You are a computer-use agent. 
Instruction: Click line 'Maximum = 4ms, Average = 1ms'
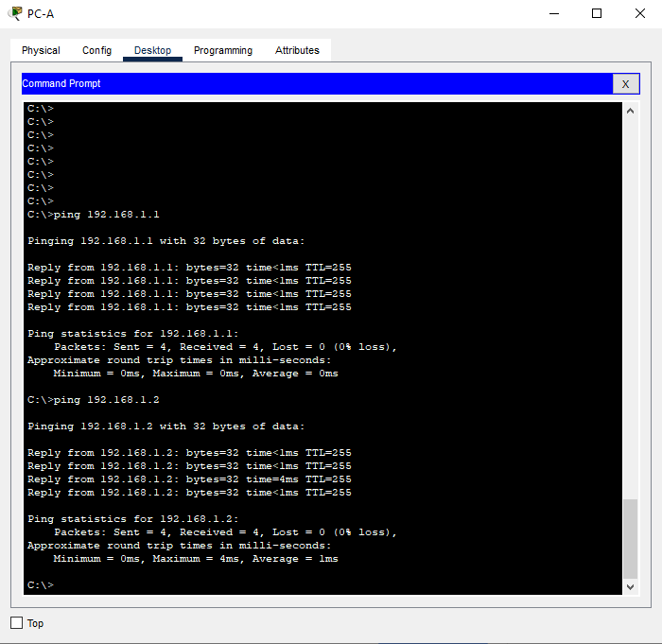[x=196, y=559]
